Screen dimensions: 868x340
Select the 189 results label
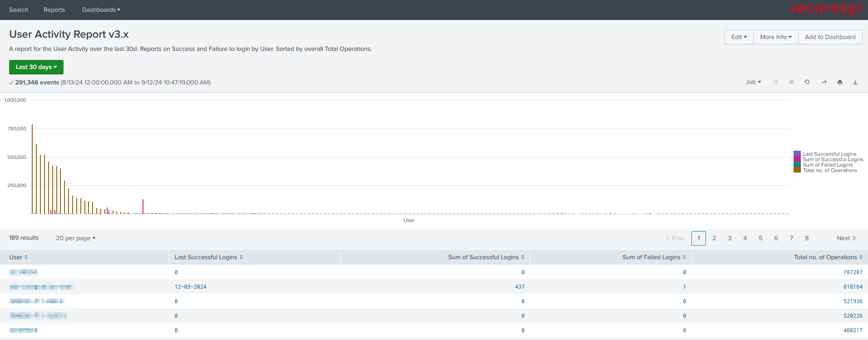(24, 238)
